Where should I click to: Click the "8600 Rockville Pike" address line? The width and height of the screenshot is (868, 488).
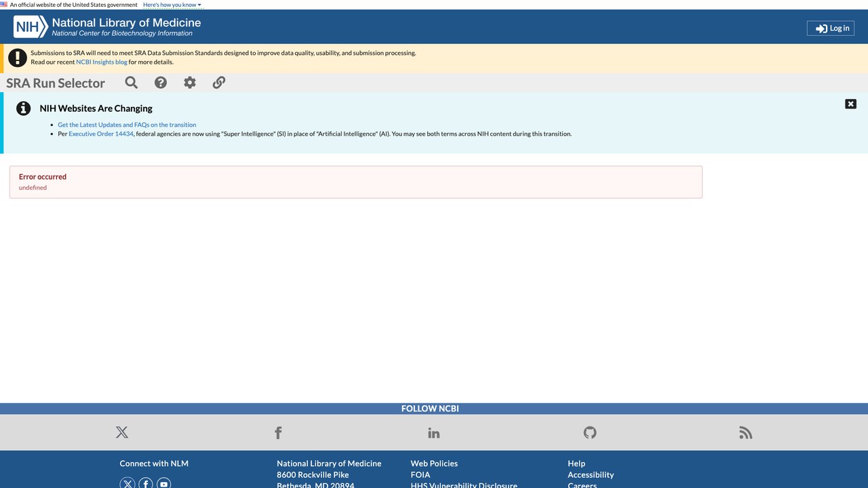tap(313, 475)
